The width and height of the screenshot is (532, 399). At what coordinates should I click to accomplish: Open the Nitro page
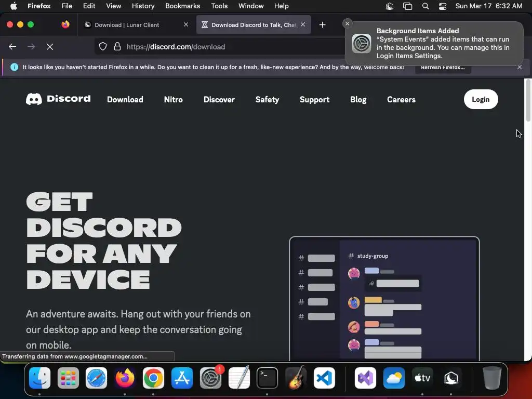click(x=174, y=99)
